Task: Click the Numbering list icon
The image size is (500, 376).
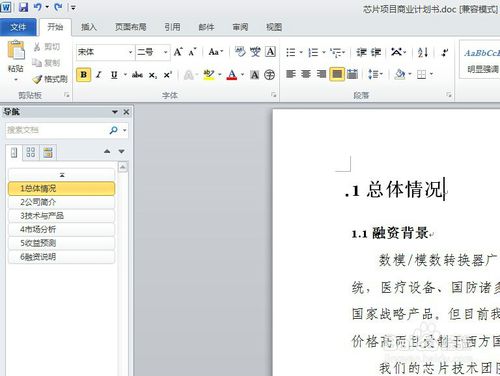Action: pos(313,52)
